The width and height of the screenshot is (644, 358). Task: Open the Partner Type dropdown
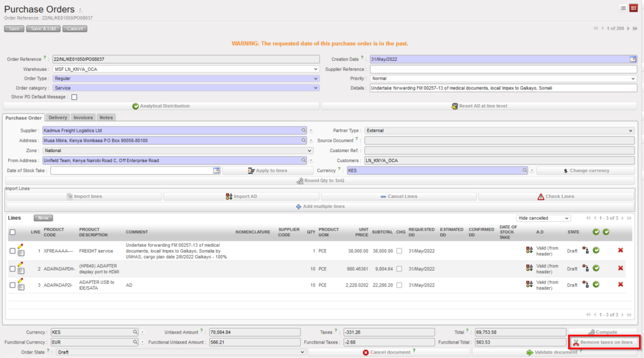point(499,131)
